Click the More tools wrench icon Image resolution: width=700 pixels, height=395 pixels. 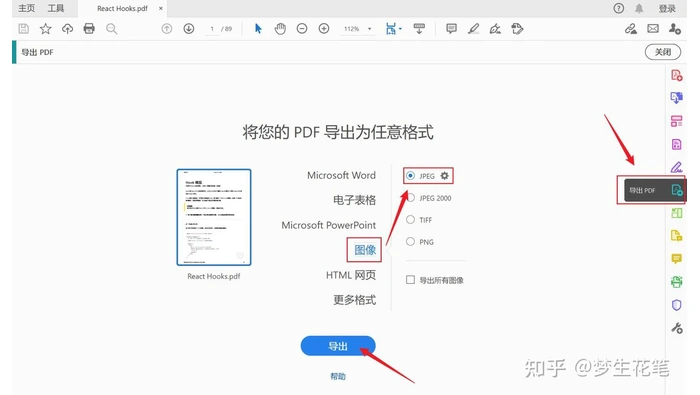point(677,328)
